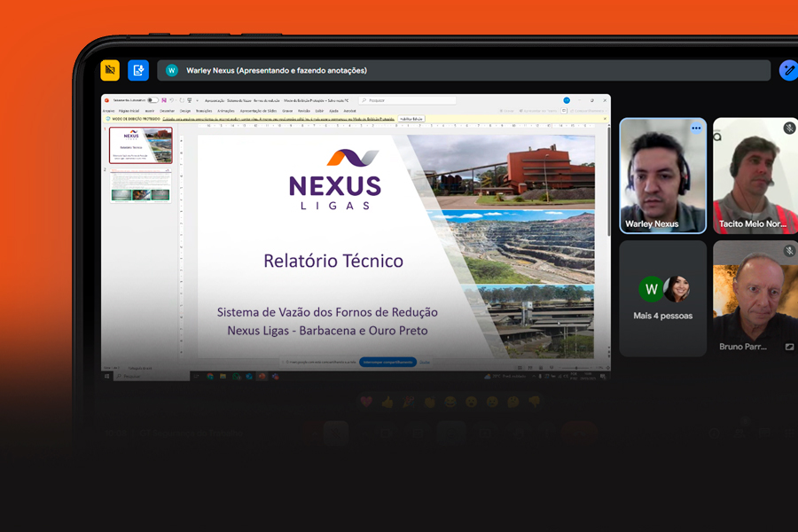Click muted microphone icon on Bruno Parr tile
This screenshot has width=798, height=532.
(x=789, y=250)
